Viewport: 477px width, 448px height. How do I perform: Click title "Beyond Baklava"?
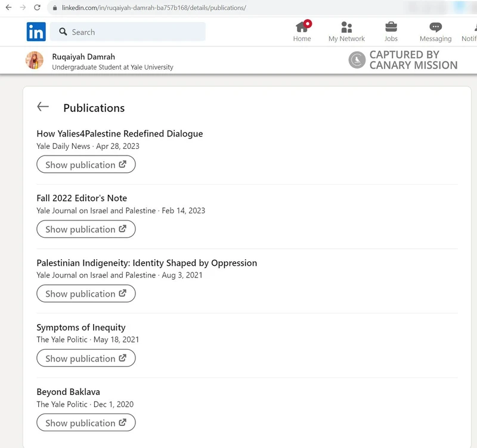click(68, 392)
